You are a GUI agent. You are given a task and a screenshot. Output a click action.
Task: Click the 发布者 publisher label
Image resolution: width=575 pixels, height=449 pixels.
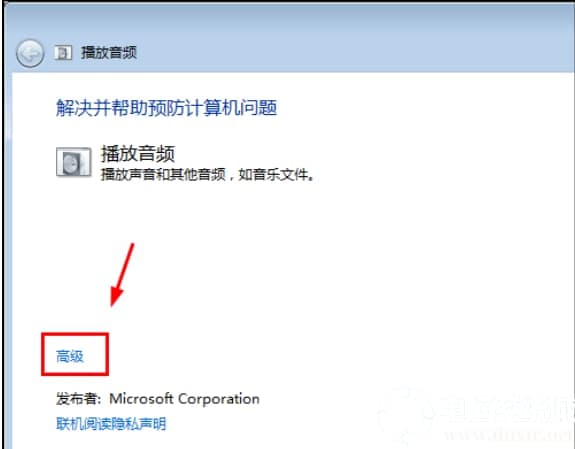[78, 399]
